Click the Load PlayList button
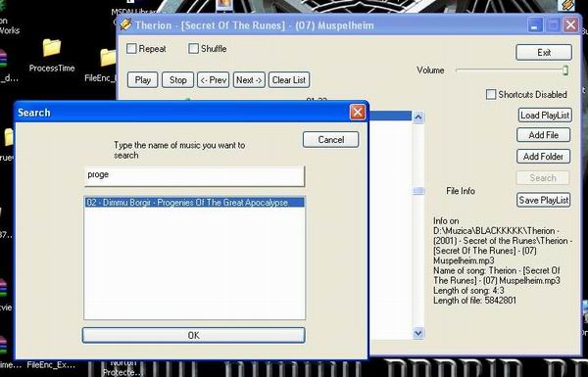The height and width of the screenshot is (377, 588). tap(545, 115)
